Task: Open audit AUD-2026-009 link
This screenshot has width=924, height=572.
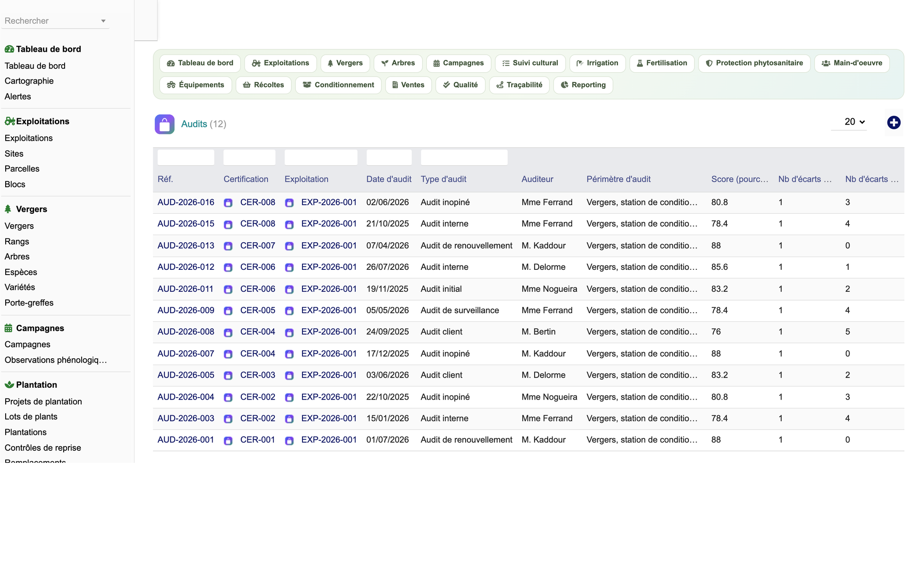Action: 186,310
